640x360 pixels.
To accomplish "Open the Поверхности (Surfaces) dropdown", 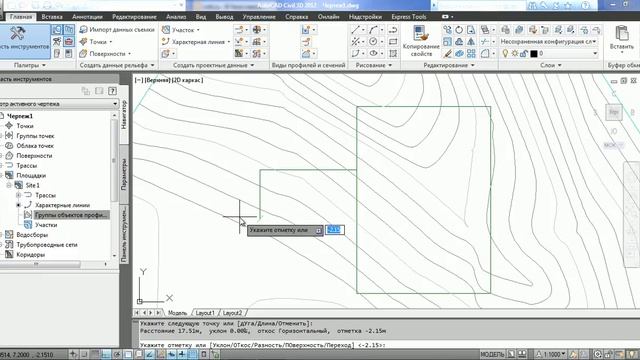I will point(105,53).
